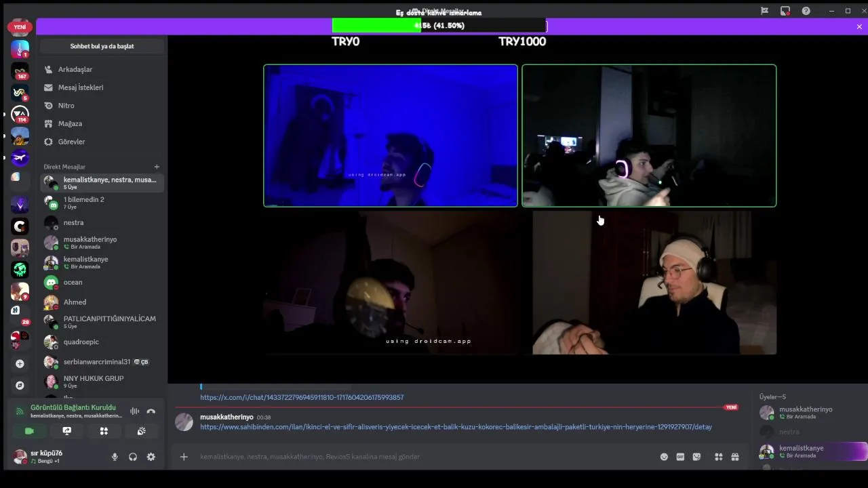Open Görevler quests
The image size is (868, 488).
click(102, 142)
